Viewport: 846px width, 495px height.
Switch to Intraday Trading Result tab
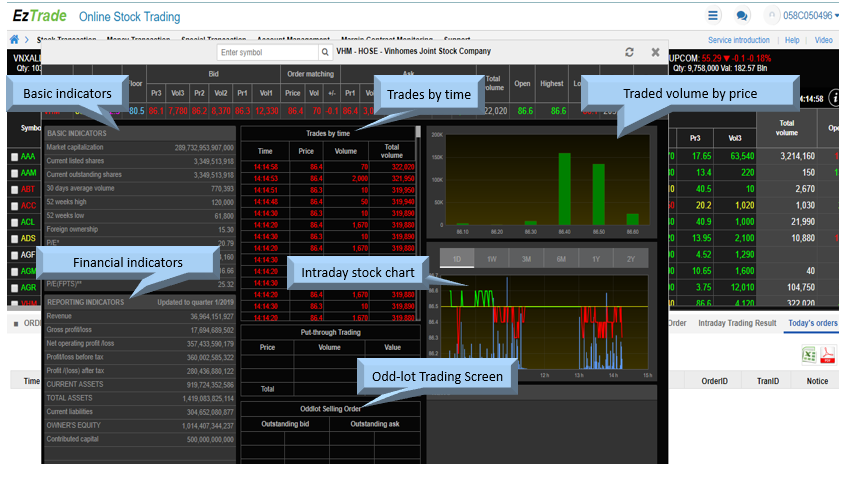(x=739, y=323)
